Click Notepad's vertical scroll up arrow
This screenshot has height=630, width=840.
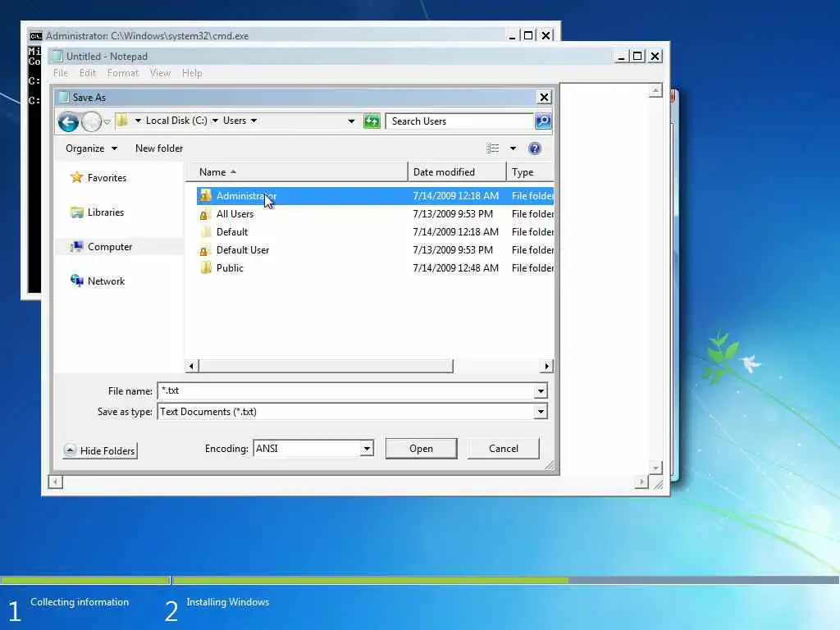(655, 90)
